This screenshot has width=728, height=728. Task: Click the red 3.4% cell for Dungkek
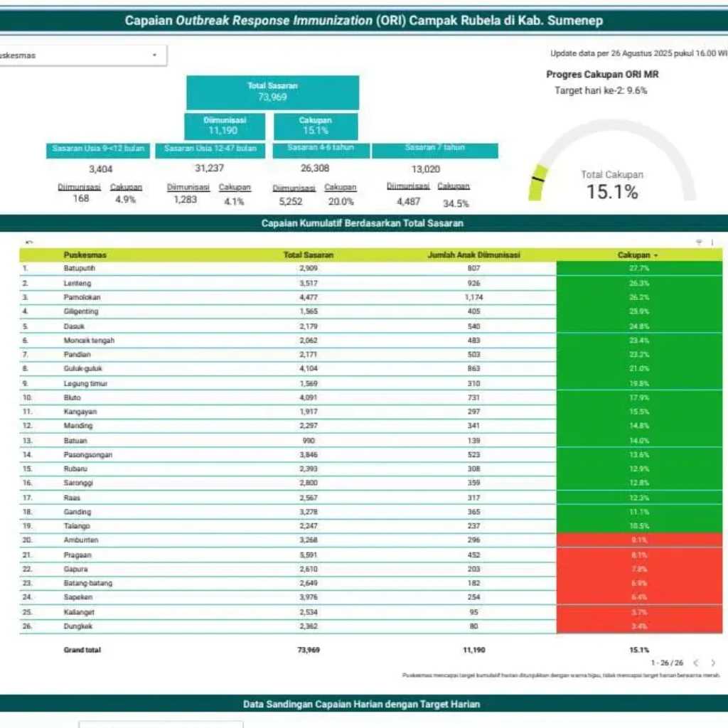point(638,626)
